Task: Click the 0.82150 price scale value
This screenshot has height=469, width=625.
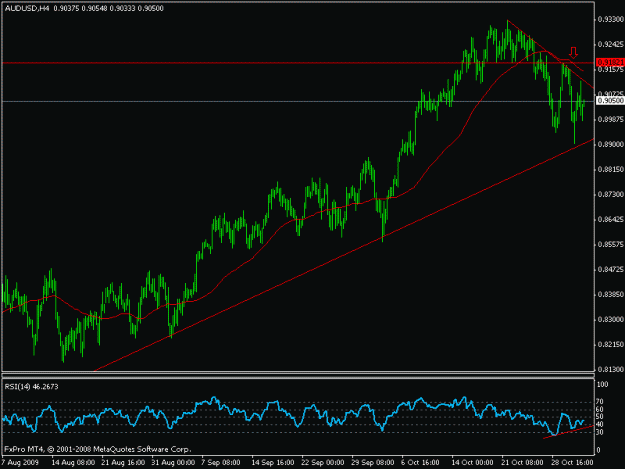Action: click(x=610, y=344)
